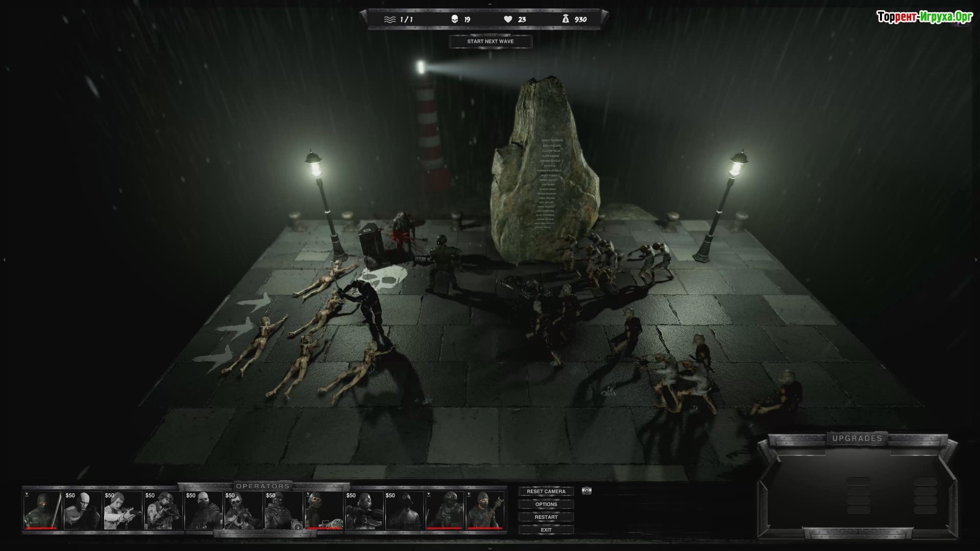Image resolution: width=980 pixels, height=551 pixels.
Task: Click the Start Next Wave button
Action: 490,41
